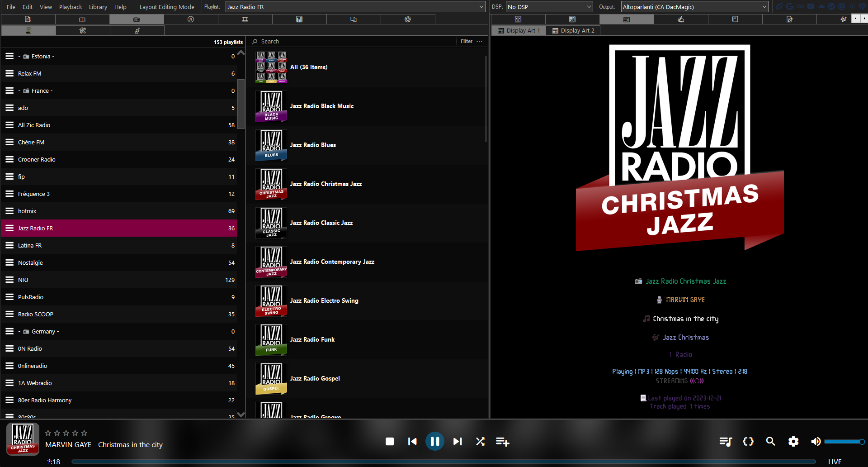Switch to the Display Art 1 tab
The width and height of the screenshot is (868, 467).
(519, 30)
